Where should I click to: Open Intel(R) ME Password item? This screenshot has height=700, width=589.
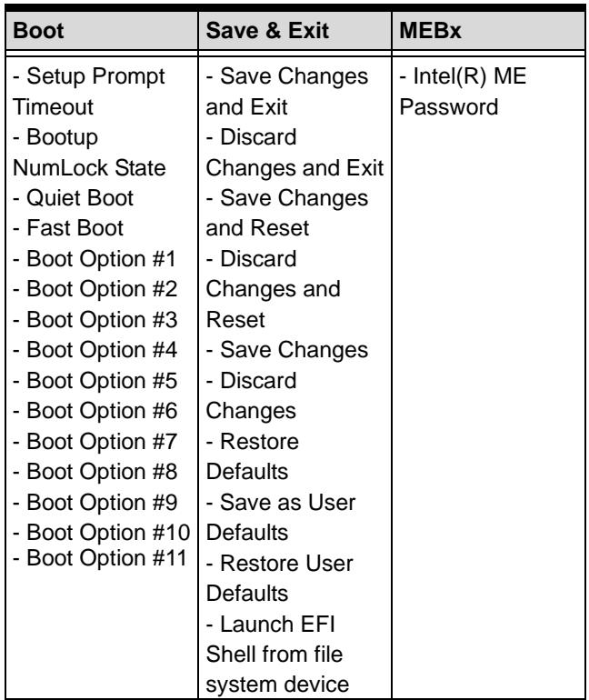[463, 92]
